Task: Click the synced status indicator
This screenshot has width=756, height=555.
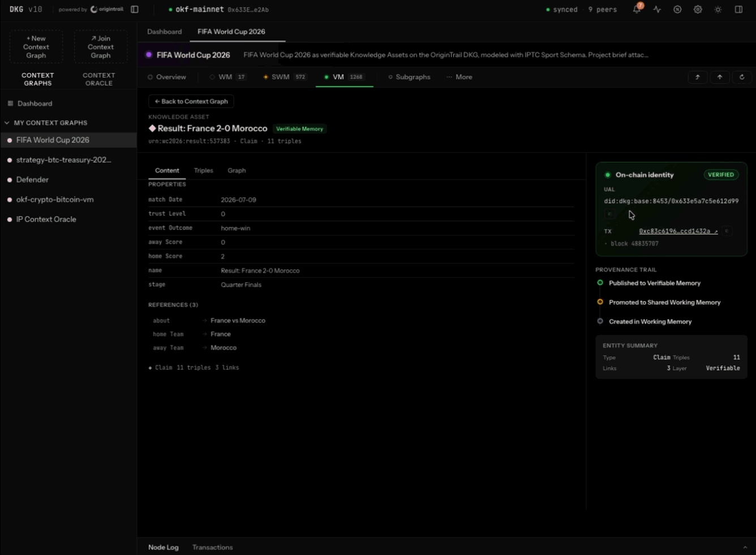Action: coord(562,10)
